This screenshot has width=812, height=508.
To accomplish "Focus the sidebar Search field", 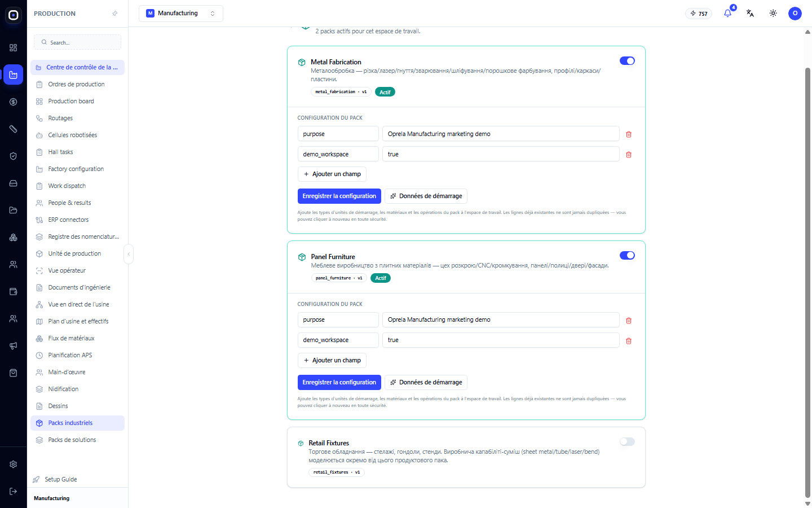I will [77, 42].
